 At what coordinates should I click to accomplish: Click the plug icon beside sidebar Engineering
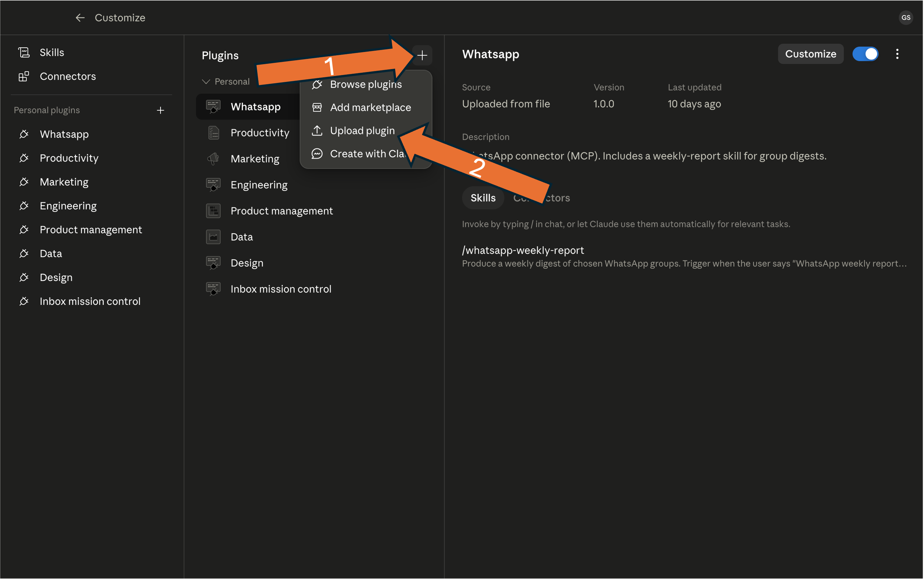[24, 206]
